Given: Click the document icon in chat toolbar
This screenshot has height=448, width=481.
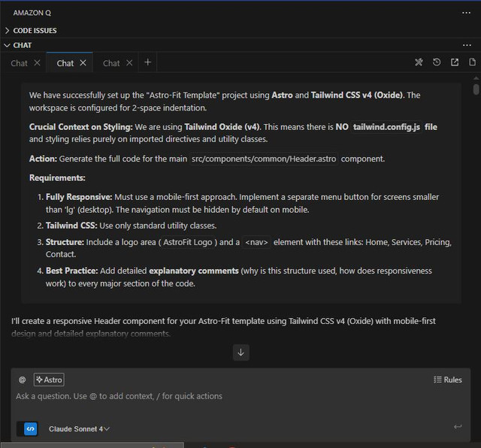Looking at the screenshot, I should [x=473, y=62].
